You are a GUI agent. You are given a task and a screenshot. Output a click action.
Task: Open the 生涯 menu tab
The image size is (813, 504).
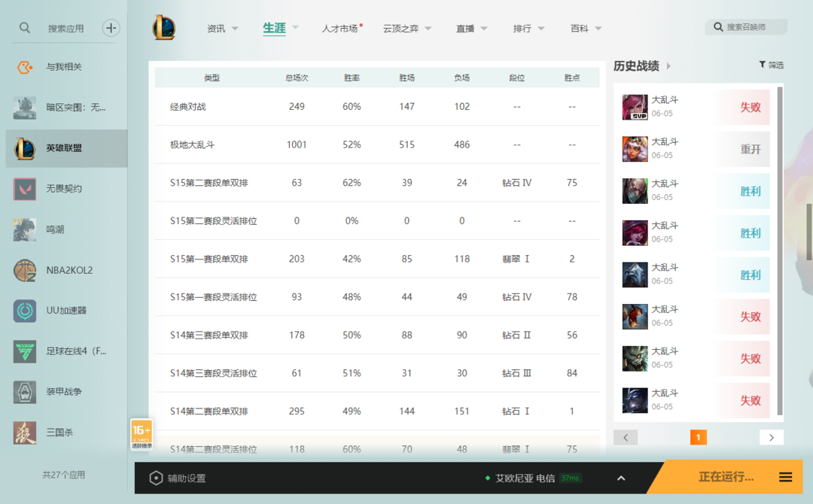pos(274,28)
